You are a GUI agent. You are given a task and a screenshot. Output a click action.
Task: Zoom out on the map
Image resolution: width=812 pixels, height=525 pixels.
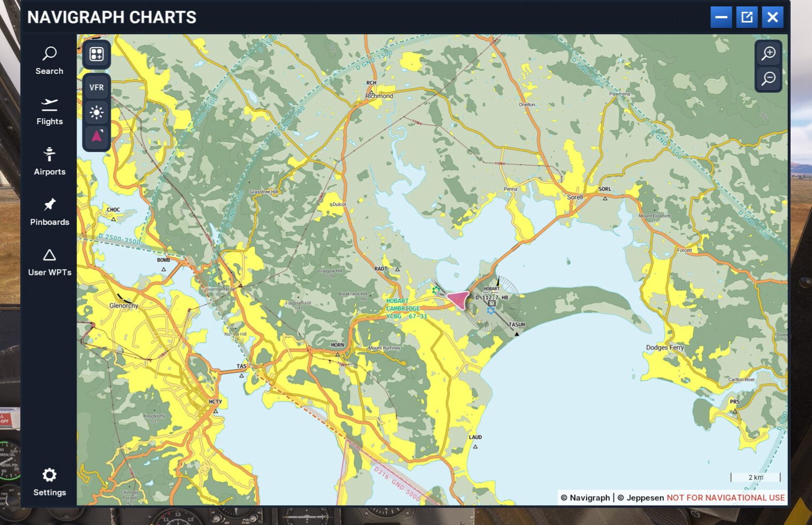[769, 79]
